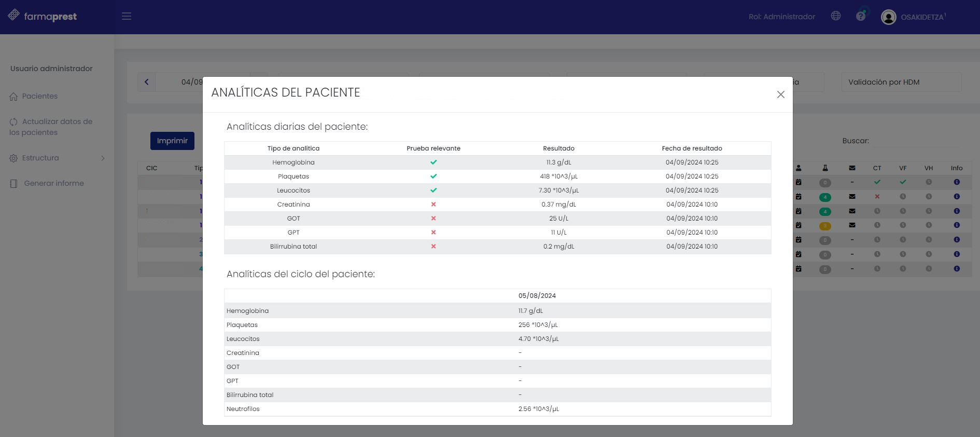Open the help question mark icon
Screen dimensions: 980x437
click(861, 16)
